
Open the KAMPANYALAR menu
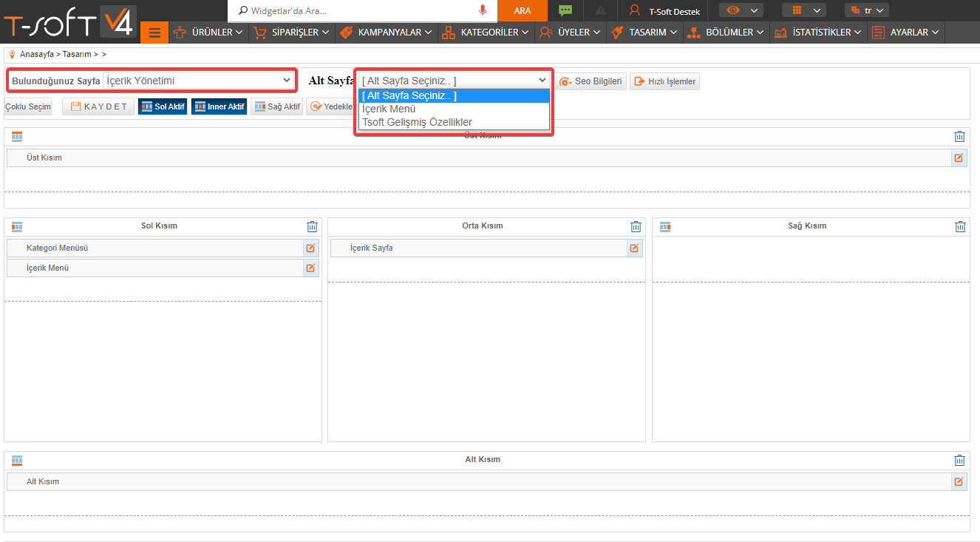pos(387,33)
